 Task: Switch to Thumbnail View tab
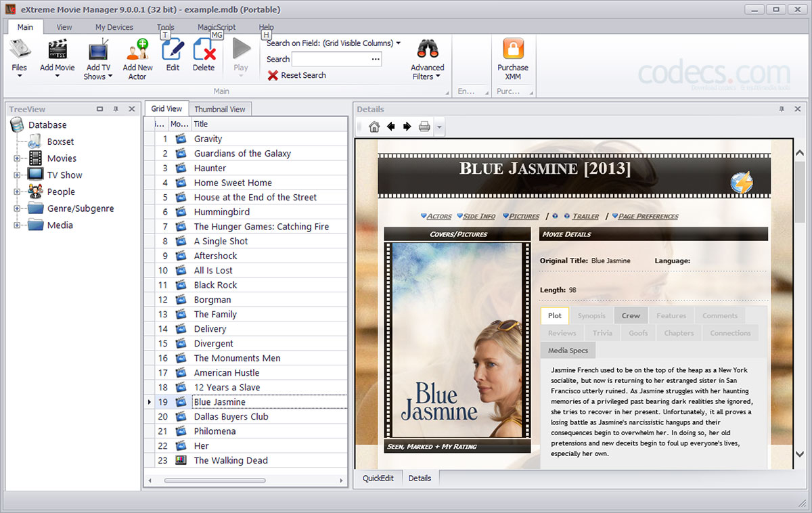click(x=220, y=109)
